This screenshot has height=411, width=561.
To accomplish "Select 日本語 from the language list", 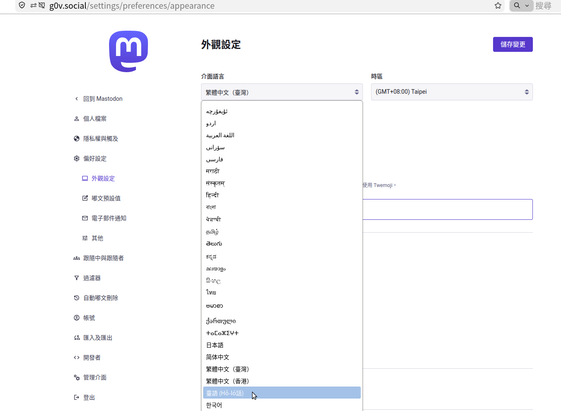I will pos(282,345).
